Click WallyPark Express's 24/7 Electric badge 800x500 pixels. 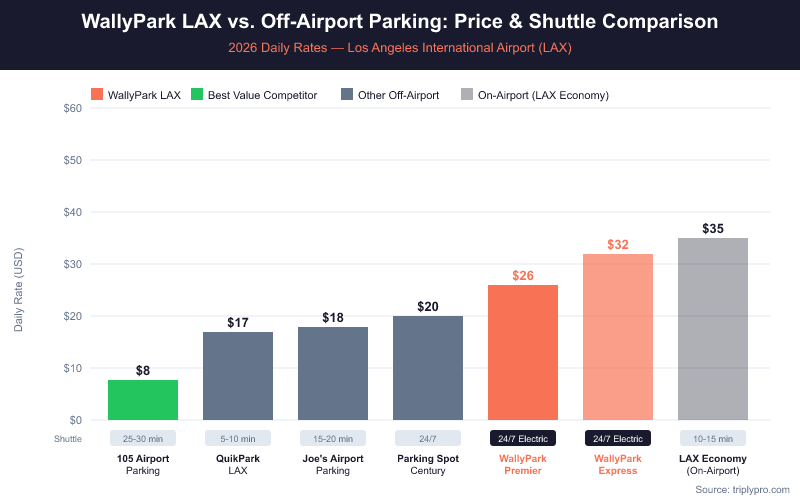point(618,438)
